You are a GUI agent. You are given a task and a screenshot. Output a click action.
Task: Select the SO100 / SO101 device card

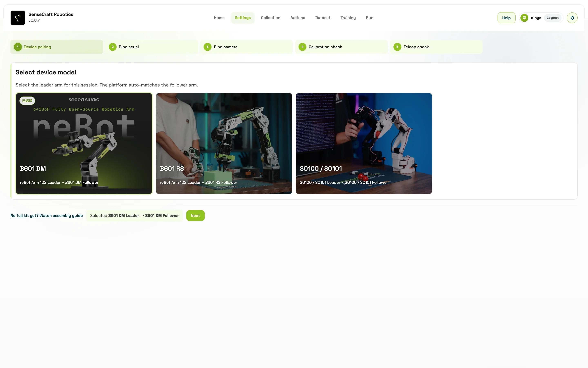pyautogui.click(x=364, y=144)
